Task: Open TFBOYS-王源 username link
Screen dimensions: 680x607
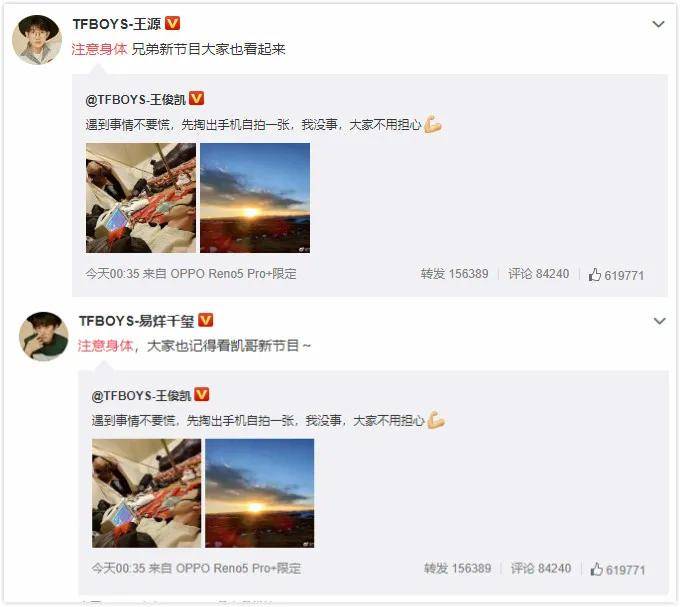Action: 117,24
